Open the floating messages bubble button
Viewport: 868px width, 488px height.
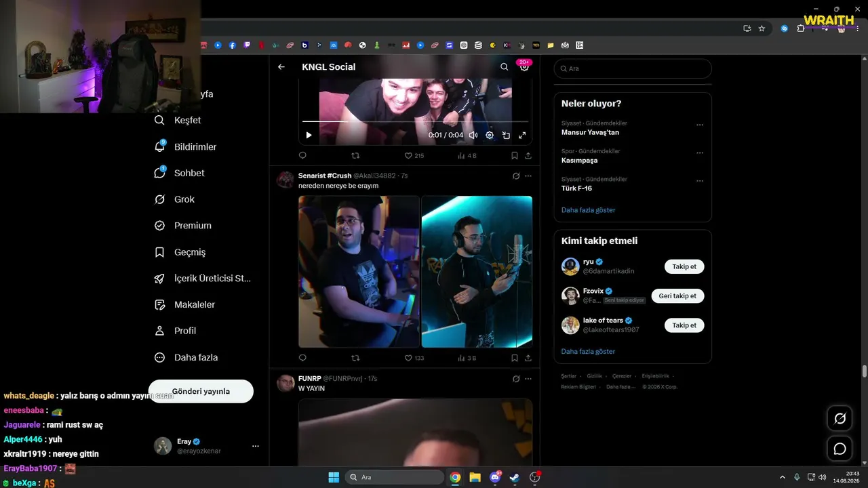point(840,449)
